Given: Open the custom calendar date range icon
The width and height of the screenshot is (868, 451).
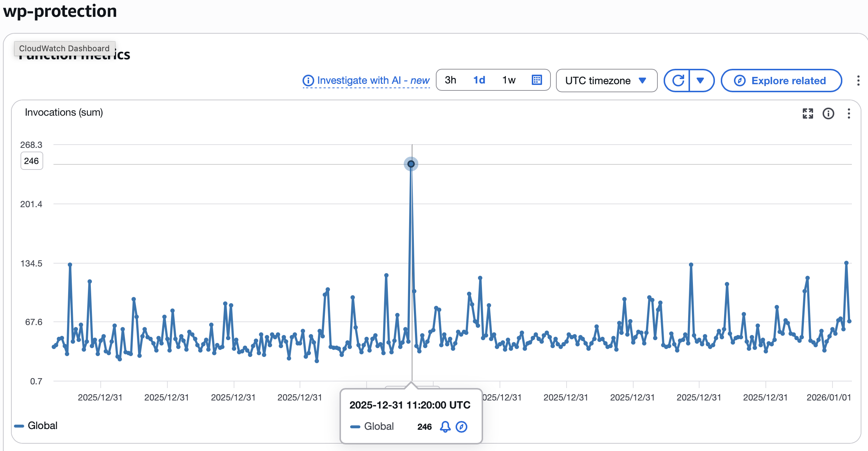Looking at the screenshot, I should click(x=537, y=80).
